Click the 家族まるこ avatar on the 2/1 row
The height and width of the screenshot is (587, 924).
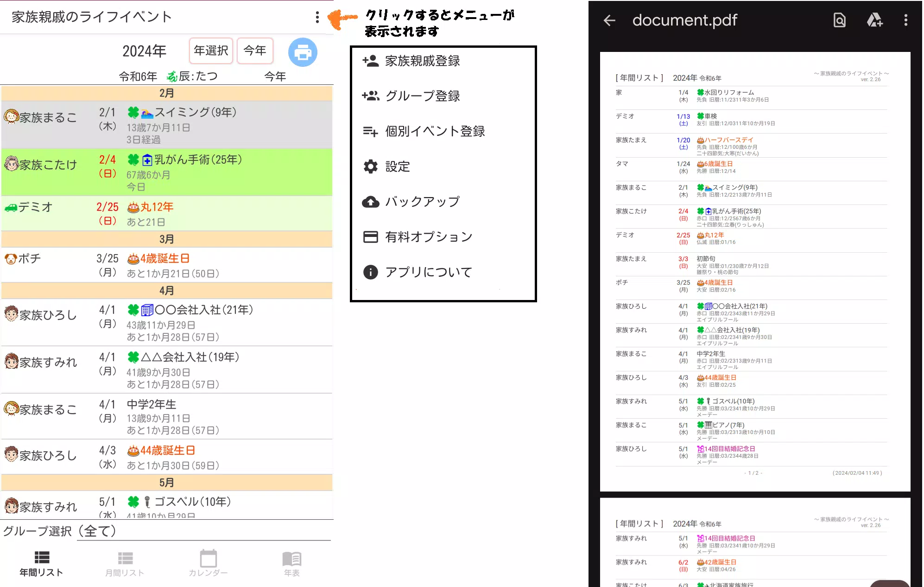[x=11, y=116]
